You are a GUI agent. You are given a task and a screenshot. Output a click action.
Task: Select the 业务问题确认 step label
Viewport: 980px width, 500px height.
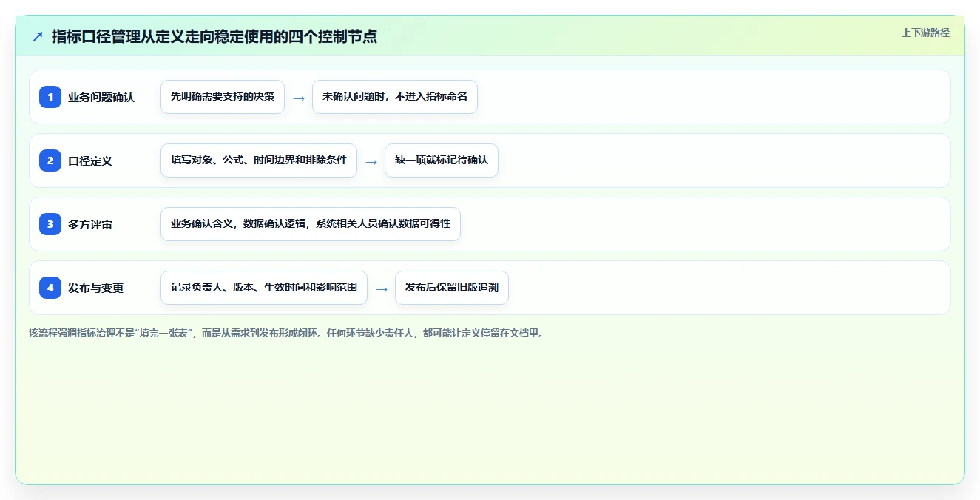pos(101,97)
